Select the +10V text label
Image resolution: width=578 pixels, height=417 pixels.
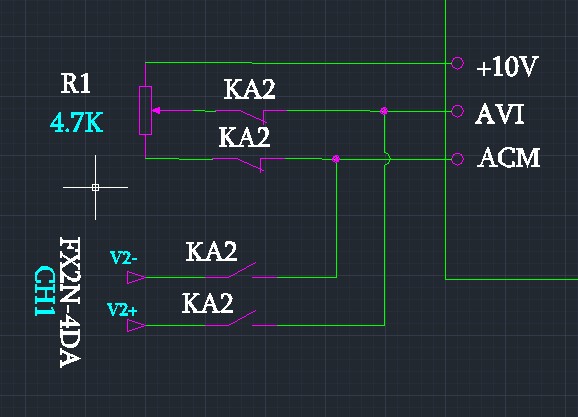click(508, 67)
